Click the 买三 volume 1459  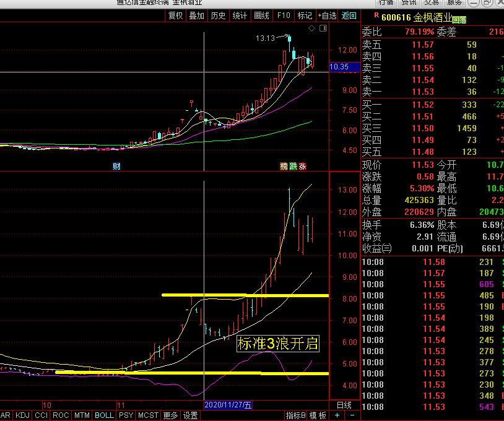(x=467, y=128)
